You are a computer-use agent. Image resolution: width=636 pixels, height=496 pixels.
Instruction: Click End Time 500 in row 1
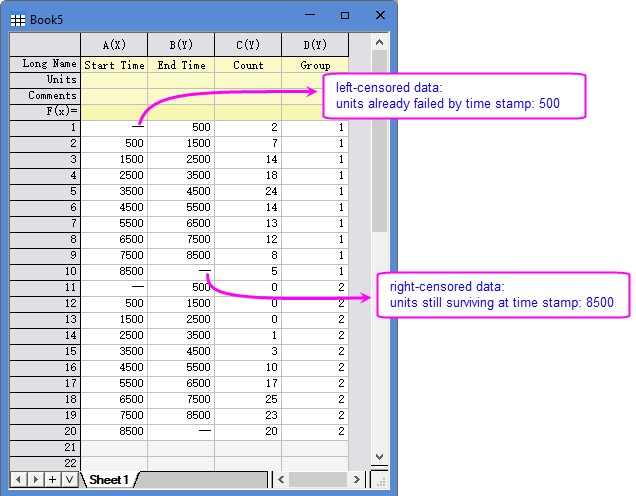point(181,128)
